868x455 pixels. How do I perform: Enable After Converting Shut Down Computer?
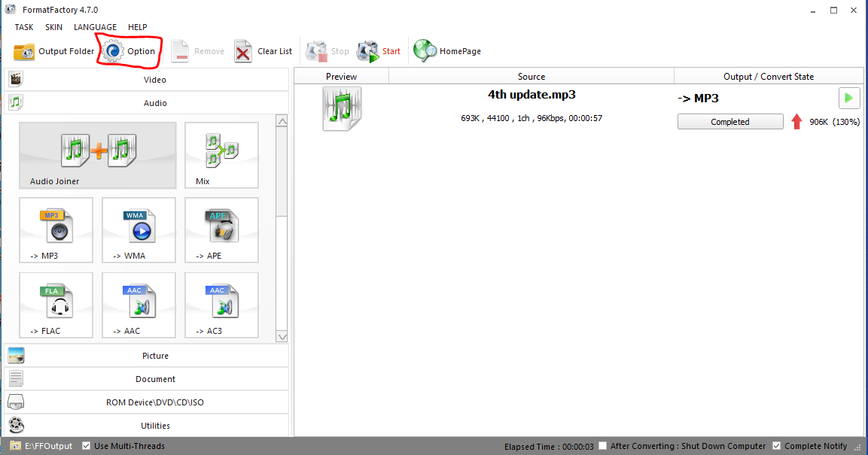tap(602, 446)
